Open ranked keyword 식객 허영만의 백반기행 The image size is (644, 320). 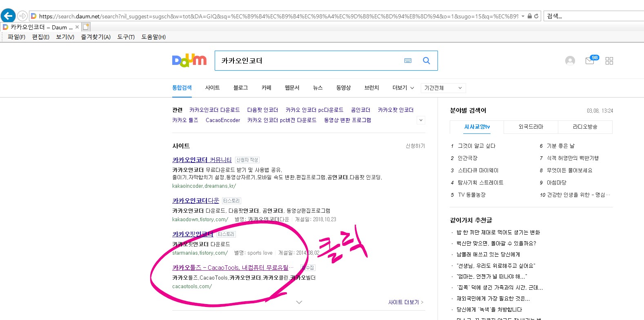pyautogui.click(x=573, y=158)
